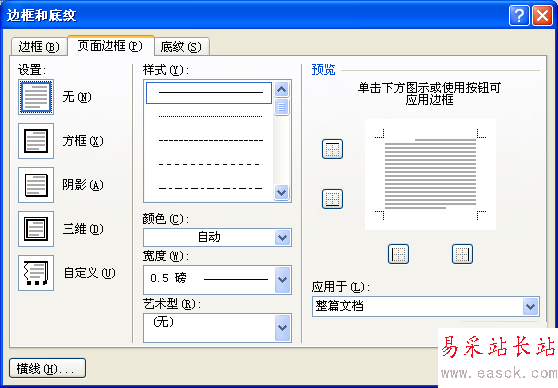558x388 pixels.
Task: Switch to the 底纹(S) tab
Action: [x=181, y=47]
